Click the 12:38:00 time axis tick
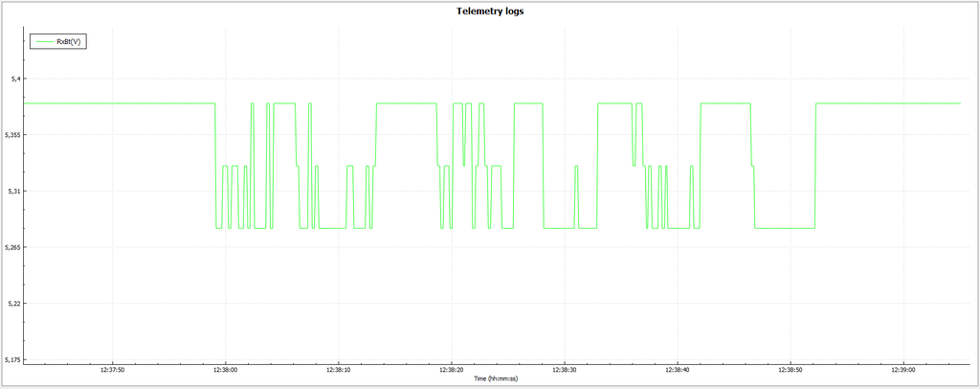Image resolution: width=980 pixels, height=389 pixels. tap(225, 369)
